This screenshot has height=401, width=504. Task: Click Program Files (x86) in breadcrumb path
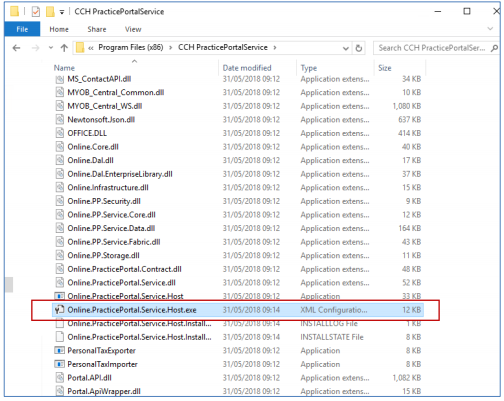point(131,47)
